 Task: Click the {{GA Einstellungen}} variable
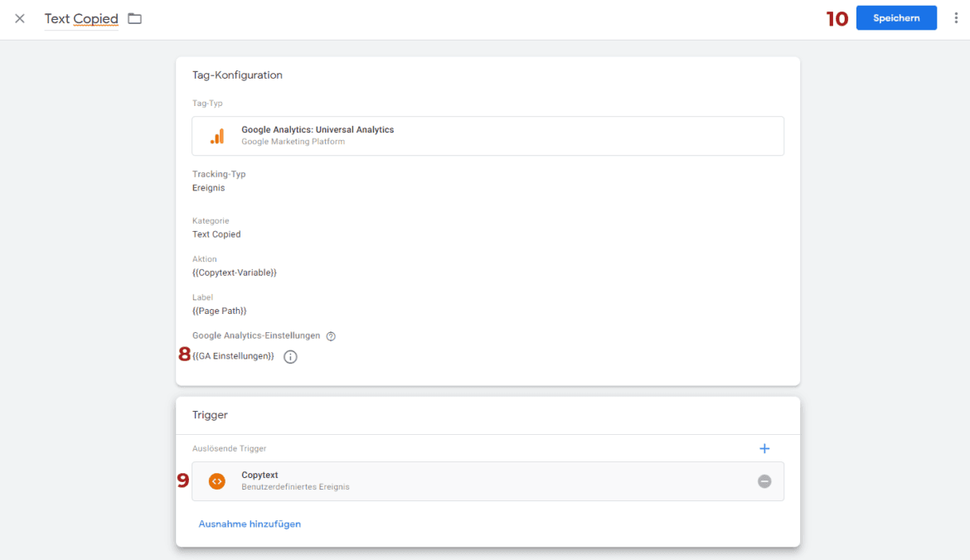[x=233, y=356]
